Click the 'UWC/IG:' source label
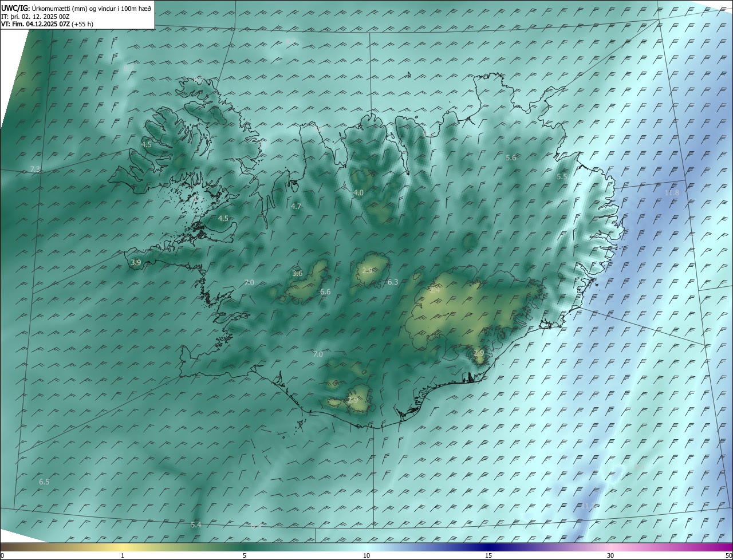 [x=15, y=9]
